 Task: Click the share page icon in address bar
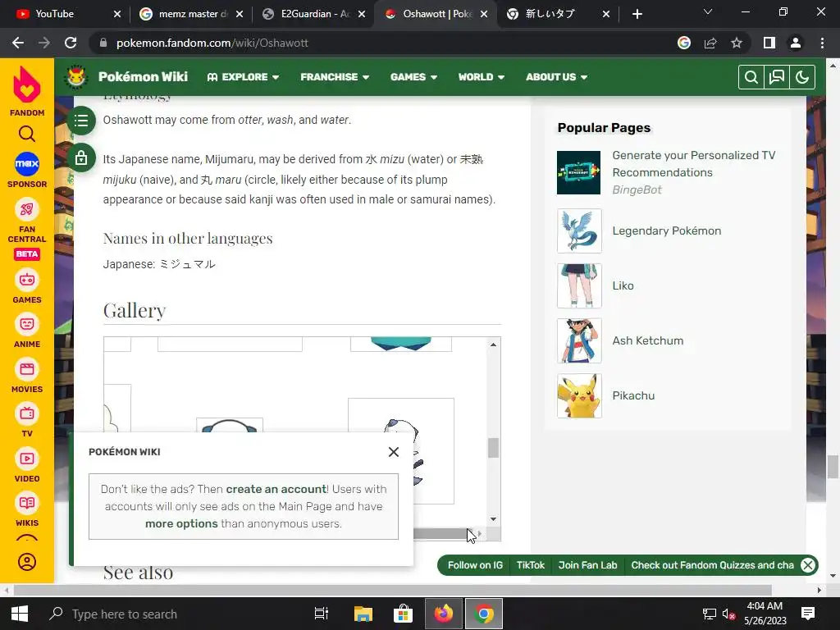pyautogui.click(x=710, y=43)
